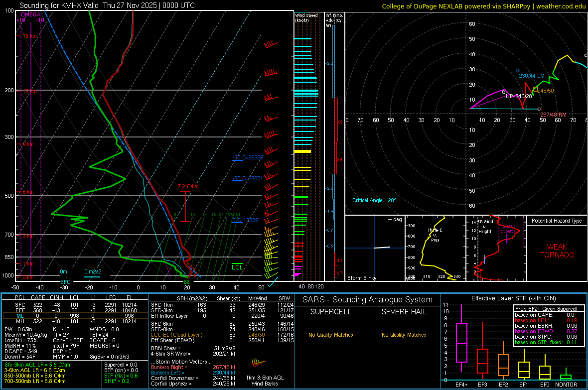Image resolution: width=588 pixels, height=390 pixels.
Task: Click the DCAPE = 549 value
Action: click(x=20, y=351)
